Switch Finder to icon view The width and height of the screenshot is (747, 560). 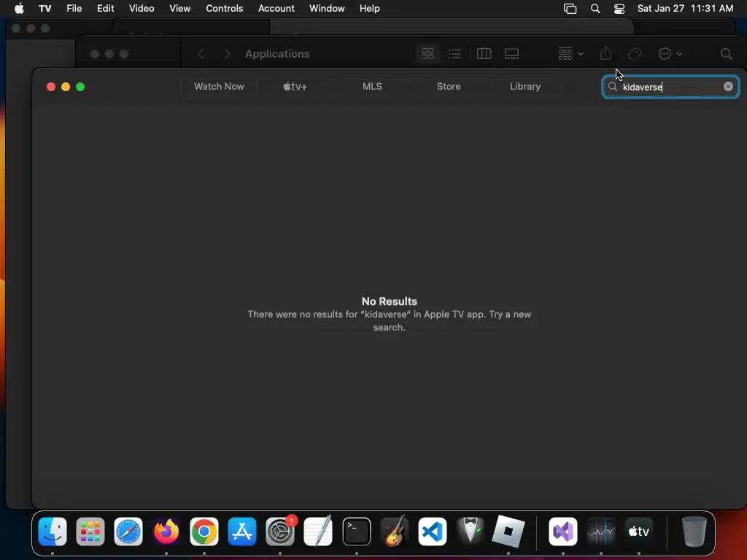tap(427, 53)
